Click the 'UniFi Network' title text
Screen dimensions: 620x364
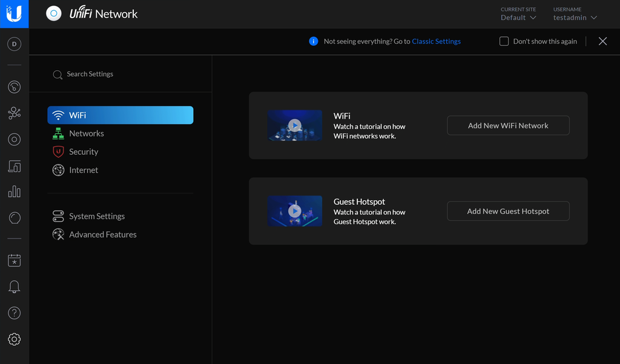(x=104, y=13)
